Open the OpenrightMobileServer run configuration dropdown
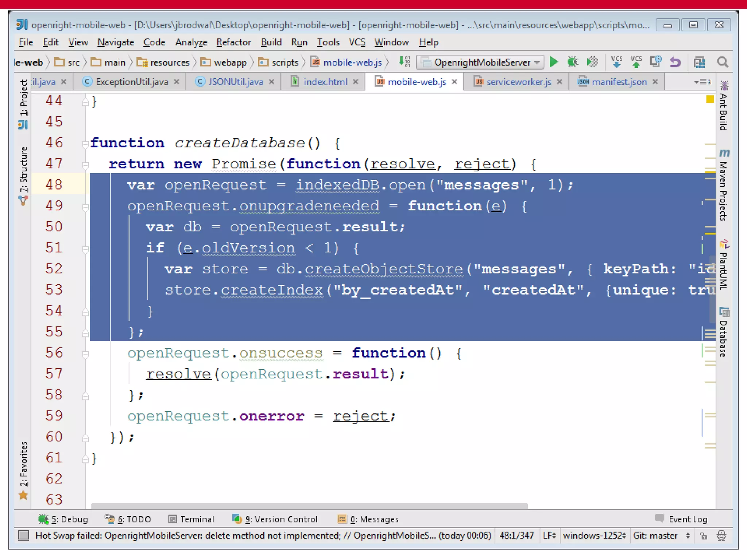This screenshot has width=747, height=560. (480, 62)
